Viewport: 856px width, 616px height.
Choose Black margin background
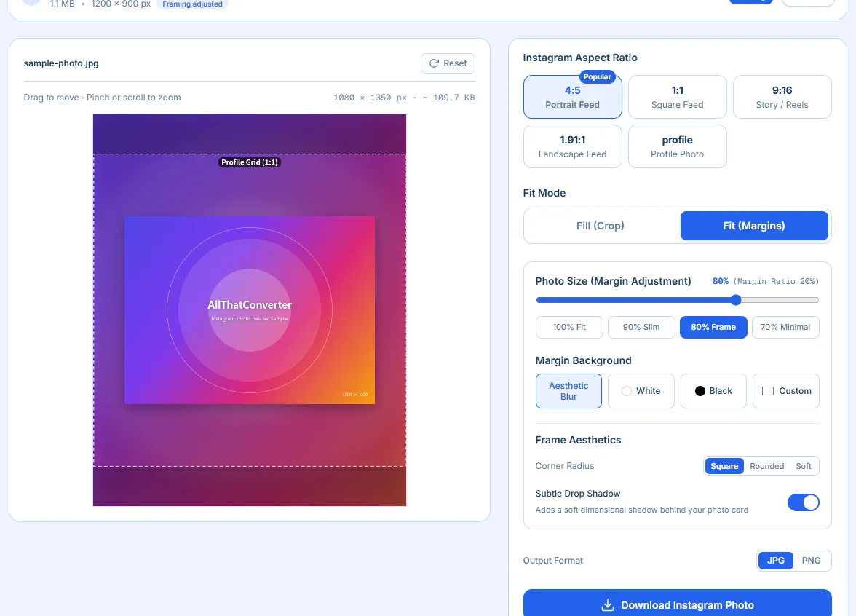tap(713, 391)
